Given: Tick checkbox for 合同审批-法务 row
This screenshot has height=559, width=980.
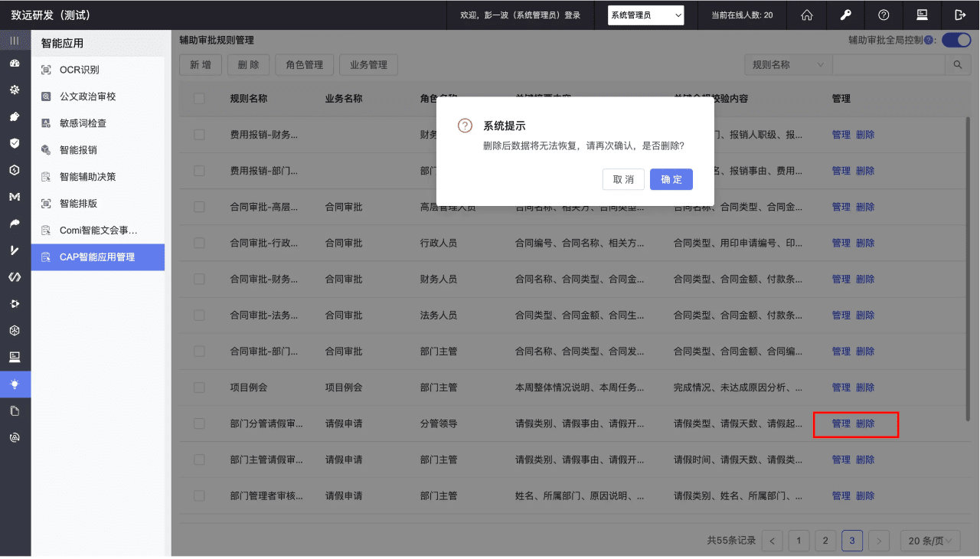Looking at the screenshot, I should 200,315.
